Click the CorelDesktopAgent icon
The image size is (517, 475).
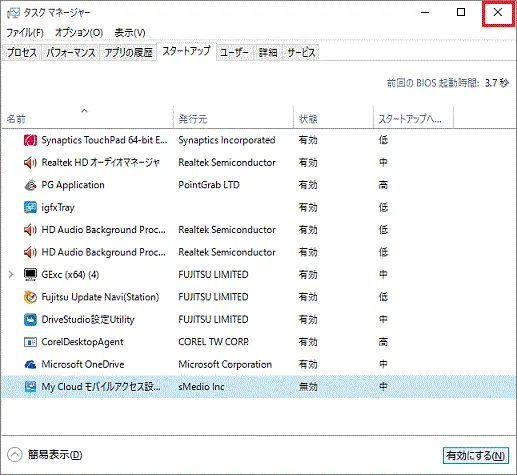pos(30,342)
